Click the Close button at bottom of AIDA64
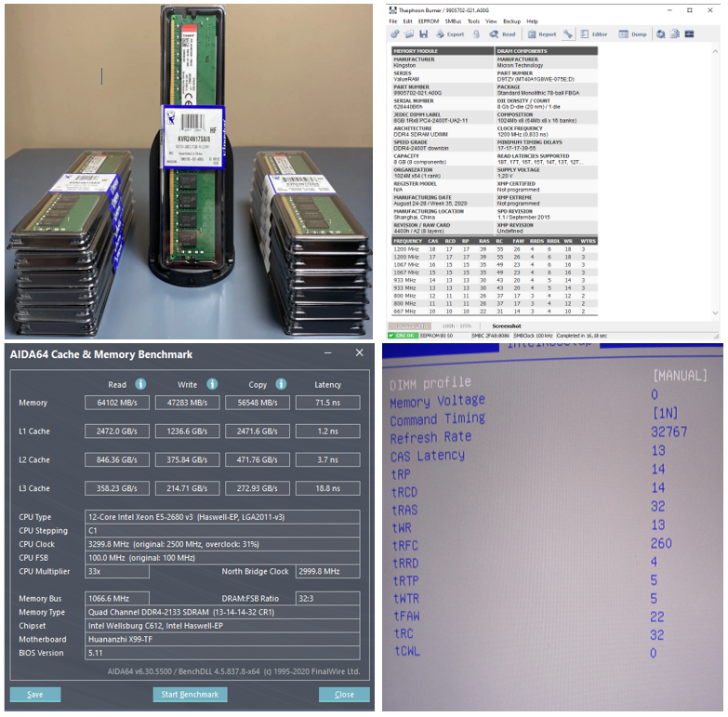The image size is (728, 717). (344, 695)
